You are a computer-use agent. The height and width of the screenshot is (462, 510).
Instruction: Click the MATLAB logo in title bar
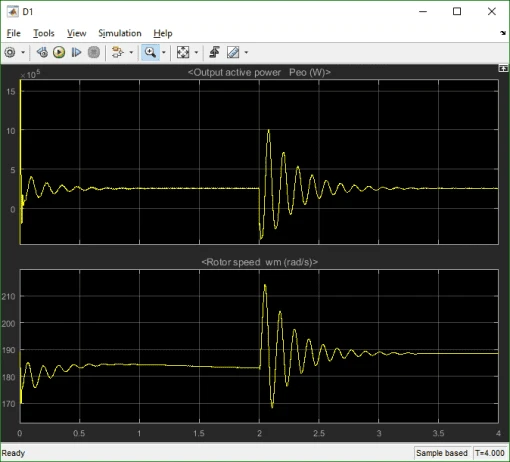13,12
